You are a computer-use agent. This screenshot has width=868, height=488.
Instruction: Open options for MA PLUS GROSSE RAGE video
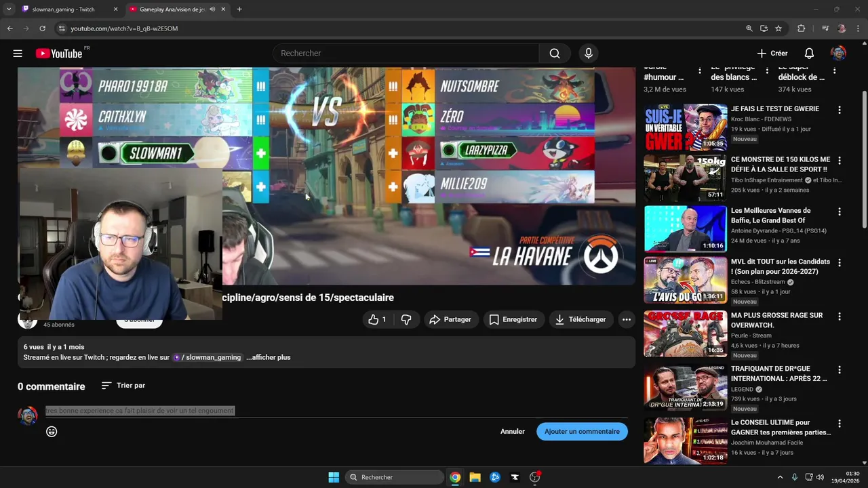point(840,317)
